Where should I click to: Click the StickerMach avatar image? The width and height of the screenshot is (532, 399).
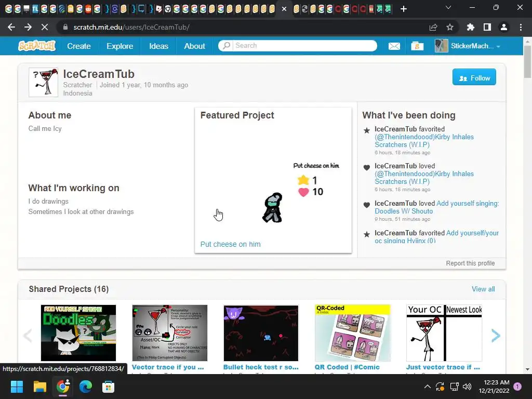pos(442,46)
